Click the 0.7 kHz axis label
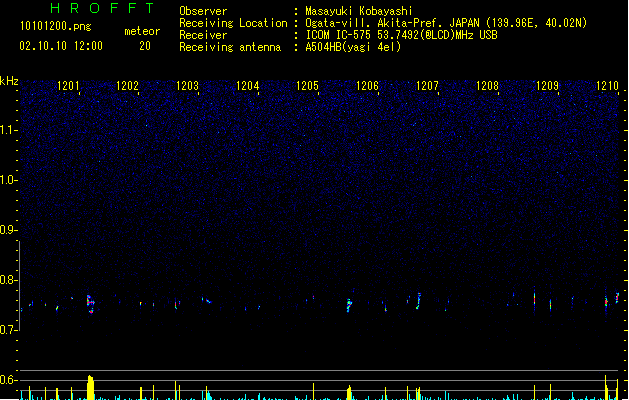The image size is (629, 400). click(8, 330)
